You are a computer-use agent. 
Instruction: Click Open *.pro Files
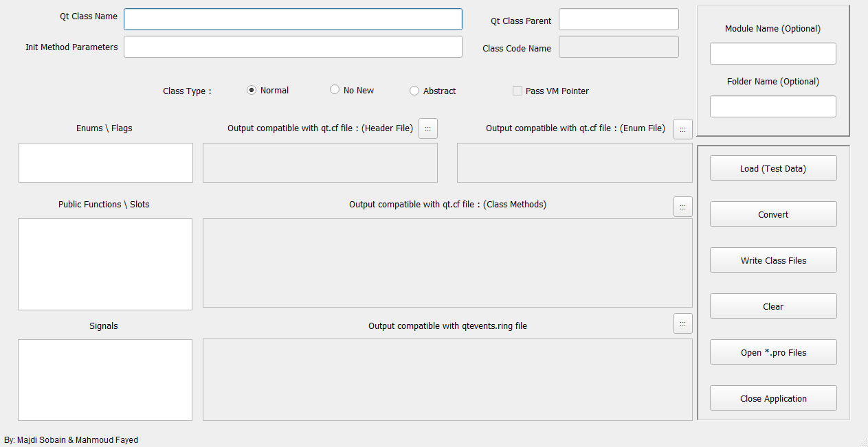coord(772,352)
